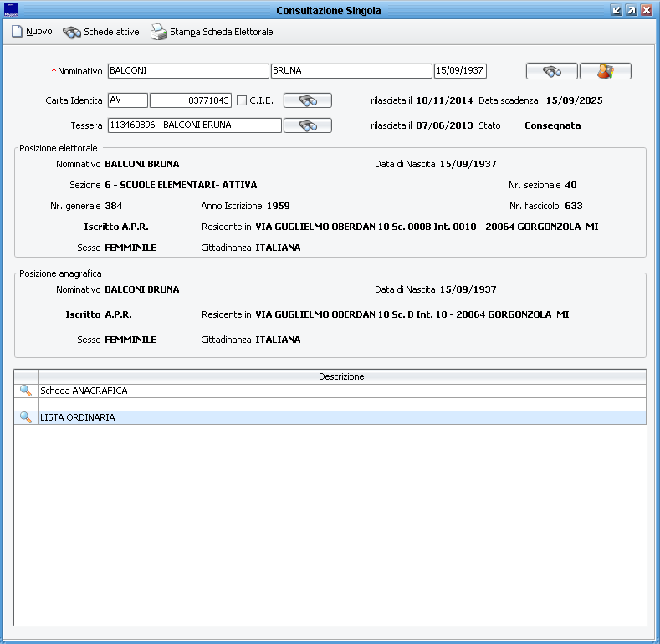Click the birth date field 15/09/1937
Viewport: 660px width, 644px height.
[x=460, y=71]
